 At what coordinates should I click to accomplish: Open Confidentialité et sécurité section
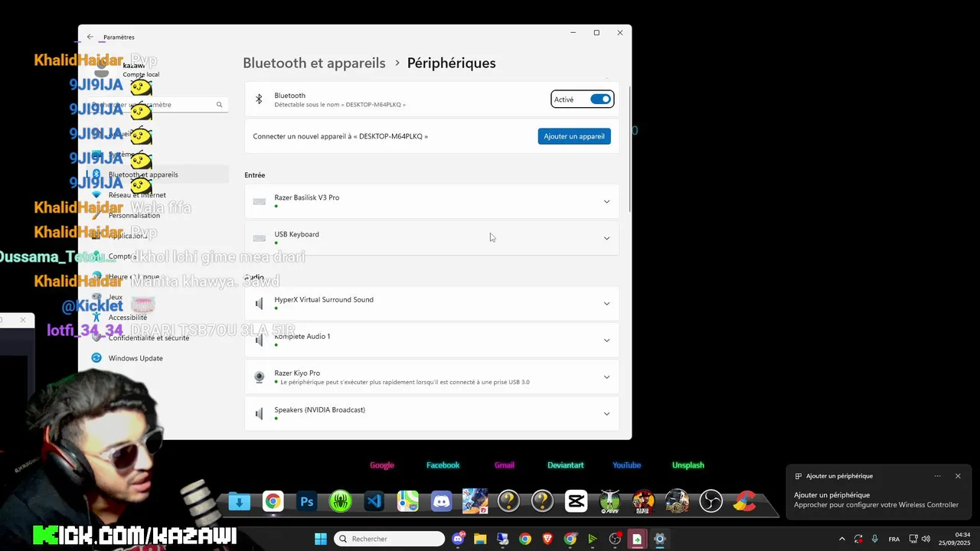[159, 337]
